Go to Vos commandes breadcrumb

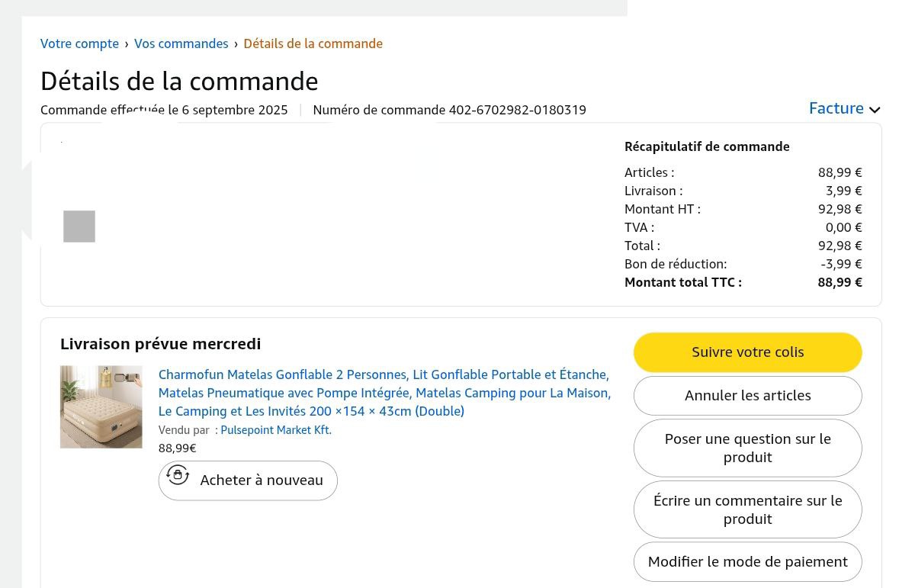[x=181, y=43]
